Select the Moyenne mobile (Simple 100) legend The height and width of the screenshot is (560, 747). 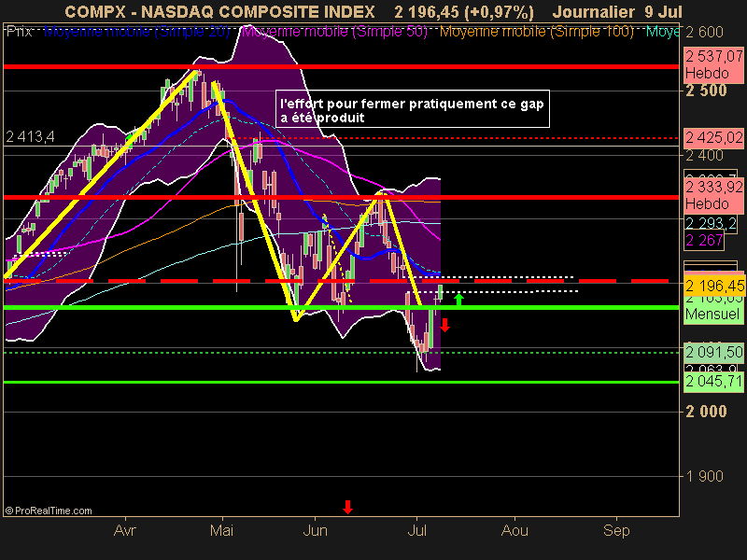pos(536,32)
